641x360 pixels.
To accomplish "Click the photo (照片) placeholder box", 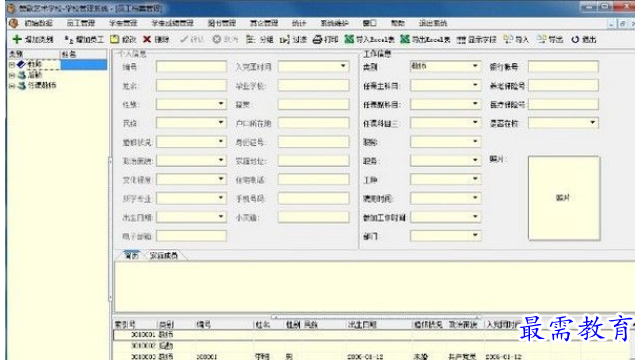I will point(564,198).
